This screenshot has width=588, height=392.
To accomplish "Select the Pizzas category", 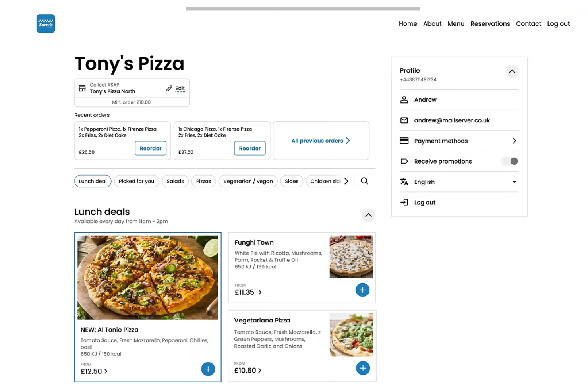I will pos(203,181).
